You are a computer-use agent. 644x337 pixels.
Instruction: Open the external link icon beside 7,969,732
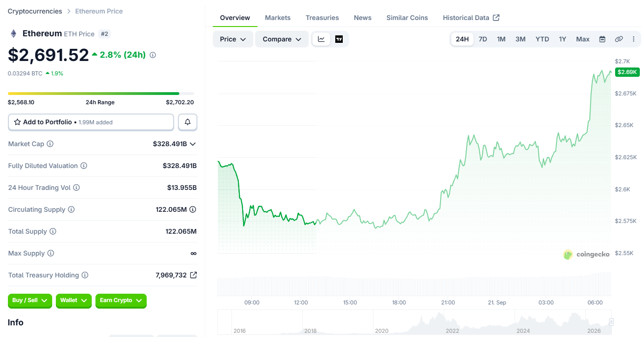pyautogui.click(x=193, y=275)
